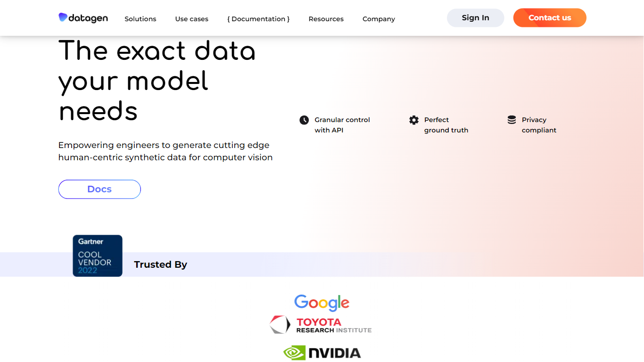This screenshot has height=362, width=644.
Task: Click the gear icon beside Perfect ground truth
Action: point(414,120)
